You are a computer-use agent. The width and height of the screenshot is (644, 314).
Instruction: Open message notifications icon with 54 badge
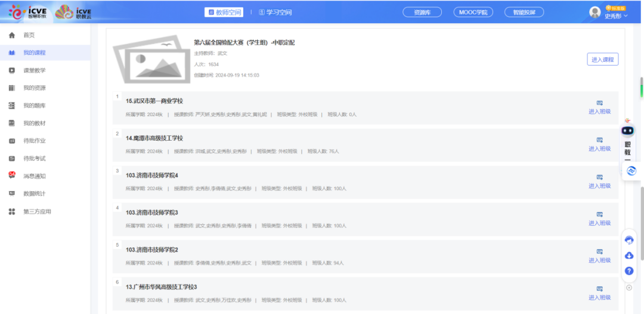pyautogui.click(x=12, y=175)
